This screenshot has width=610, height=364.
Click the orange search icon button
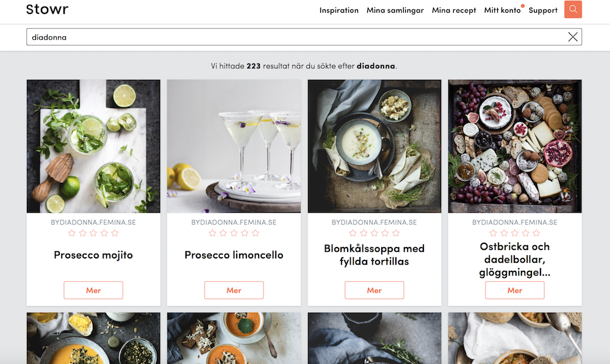point(573,10)
